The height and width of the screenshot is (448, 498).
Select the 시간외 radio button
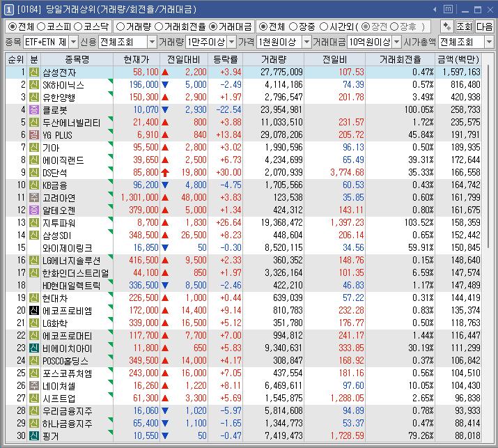pyautogui.click(x=324, y=26)
